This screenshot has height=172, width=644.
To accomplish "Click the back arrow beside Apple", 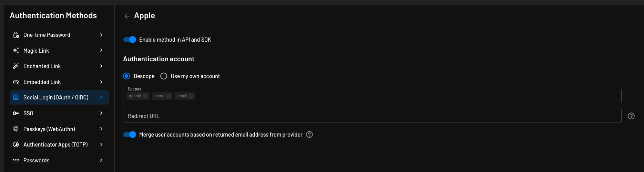I will point(127,16).
